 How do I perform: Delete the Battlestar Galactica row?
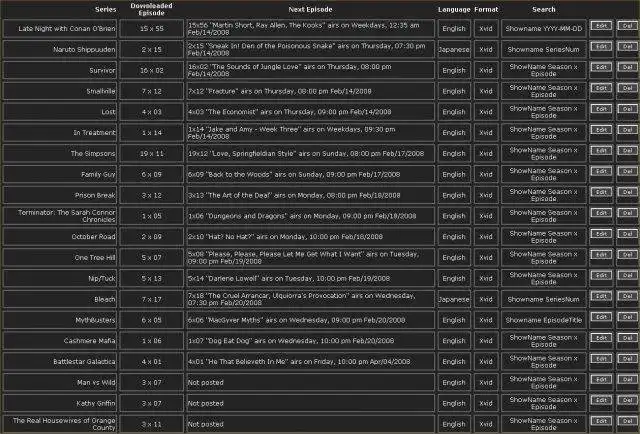tap(627, 358)
